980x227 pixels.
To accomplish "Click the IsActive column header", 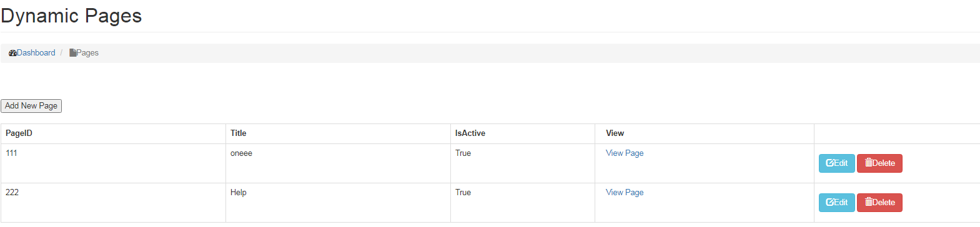I will (x=470, y=133).
